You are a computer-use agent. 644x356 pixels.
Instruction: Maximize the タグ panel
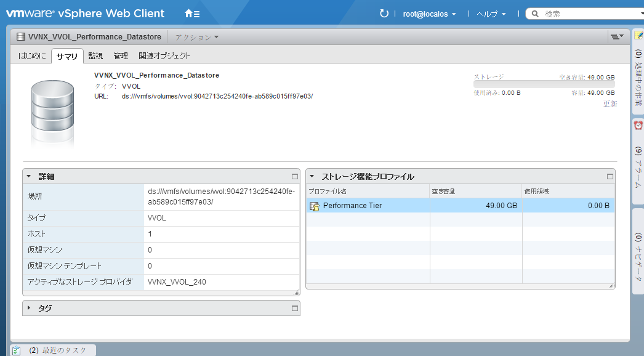click(x=294, y=308)
